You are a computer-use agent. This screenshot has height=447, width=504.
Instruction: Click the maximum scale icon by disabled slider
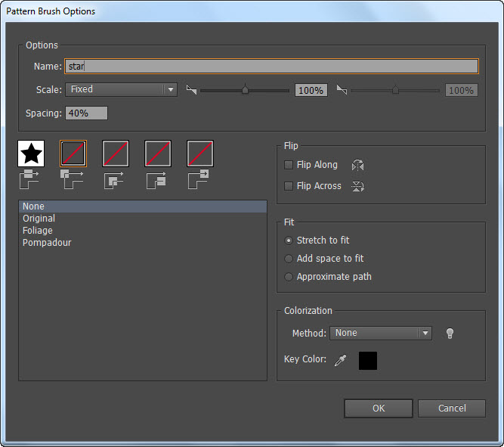tap(342, 90)
